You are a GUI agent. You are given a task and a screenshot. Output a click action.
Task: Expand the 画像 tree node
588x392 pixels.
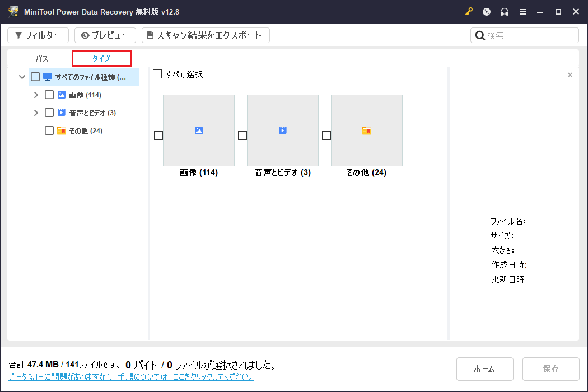(x=36, y=94)
